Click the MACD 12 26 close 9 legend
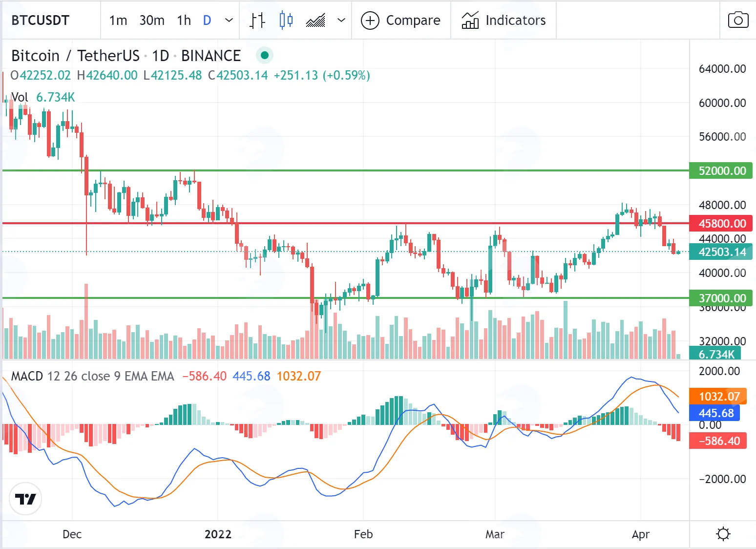 (x=93, y=376)
